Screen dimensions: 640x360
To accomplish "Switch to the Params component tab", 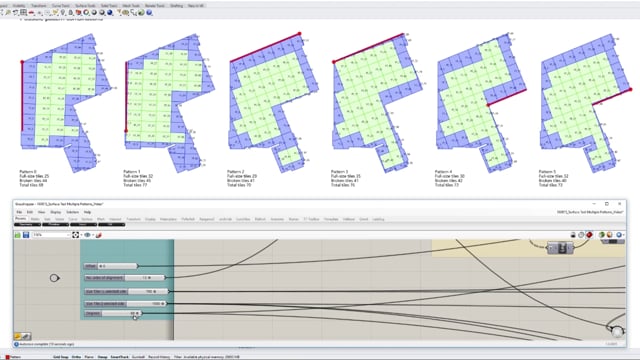I will tap(20, 219).
